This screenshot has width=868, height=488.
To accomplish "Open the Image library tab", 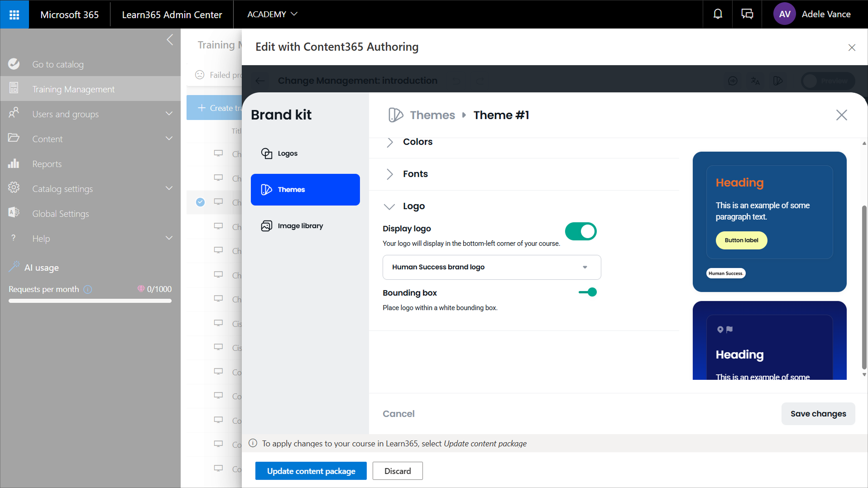I will [300, 226].
